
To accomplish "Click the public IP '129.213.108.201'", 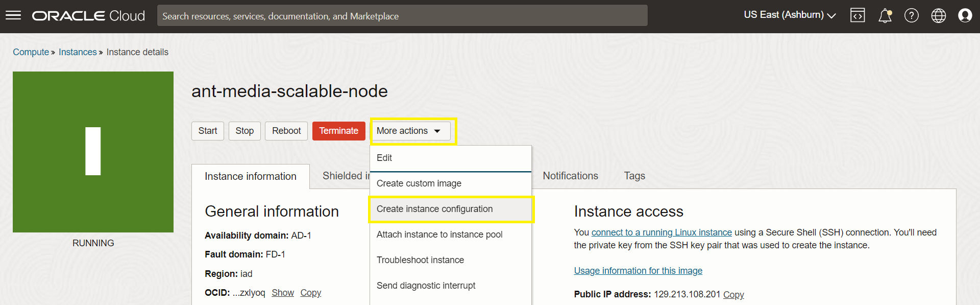I will click(687, 294).
